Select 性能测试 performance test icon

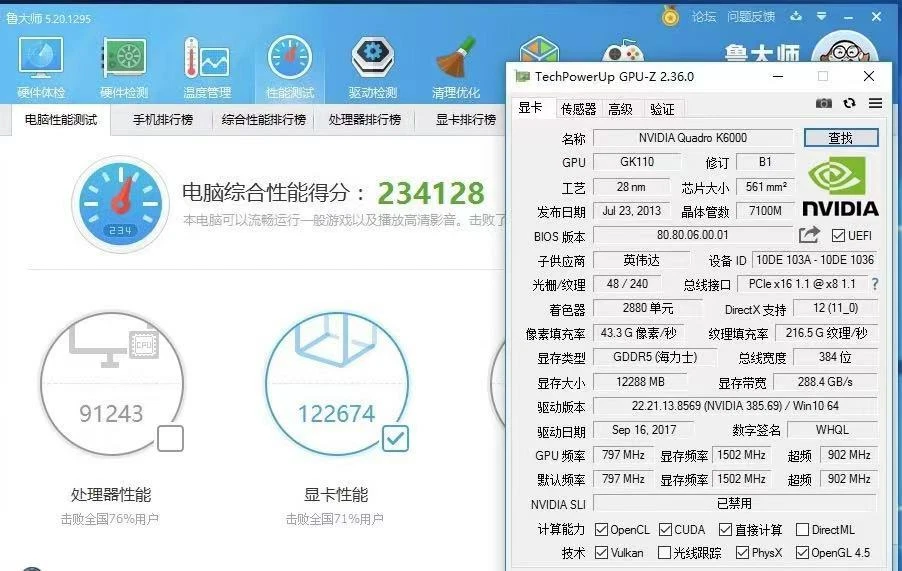(290, 66)
